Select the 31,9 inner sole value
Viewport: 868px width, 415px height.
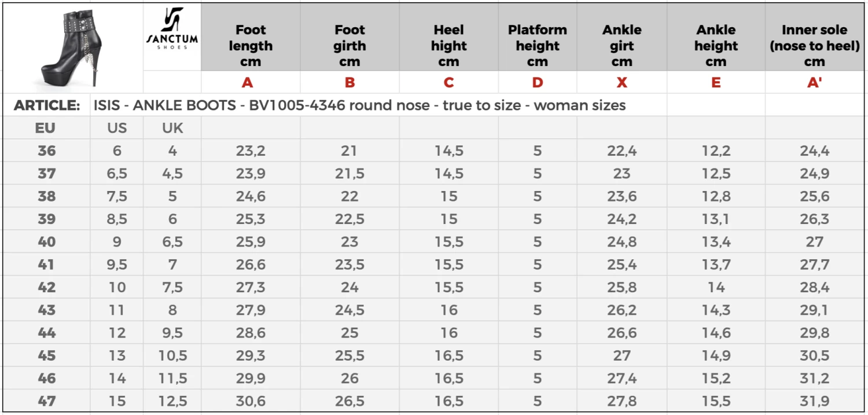(815, 401)
